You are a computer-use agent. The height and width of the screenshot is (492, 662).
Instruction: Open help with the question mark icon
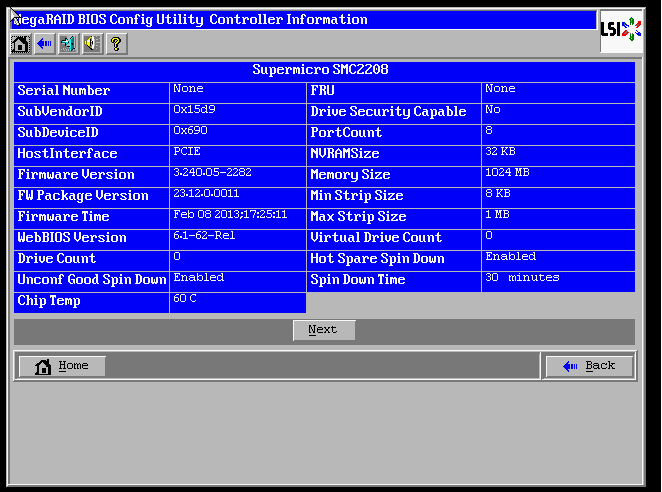pyautogui.click(x=116, y=43)
